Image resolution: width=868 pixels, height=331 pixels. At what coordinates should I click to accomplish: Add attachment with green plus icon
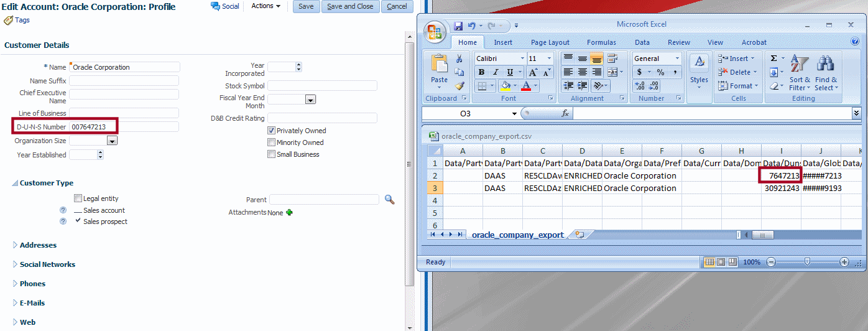point(289,212)
